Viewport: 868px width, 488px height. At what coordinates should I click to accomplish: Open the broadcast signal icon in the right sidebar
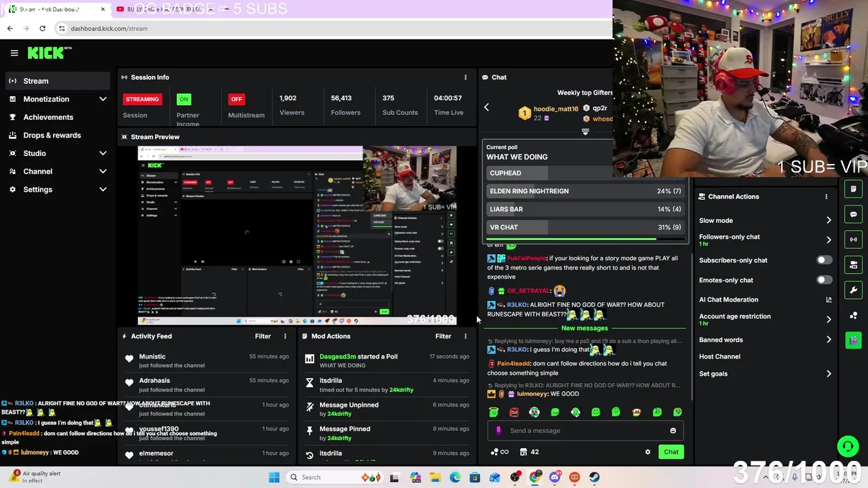(x=854, y=239)
